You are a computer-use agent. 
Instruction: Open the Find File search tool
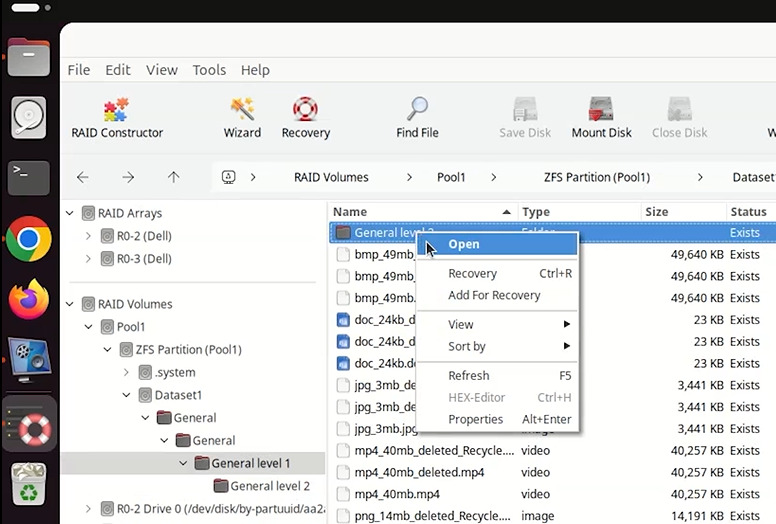[x=417, y=118]
